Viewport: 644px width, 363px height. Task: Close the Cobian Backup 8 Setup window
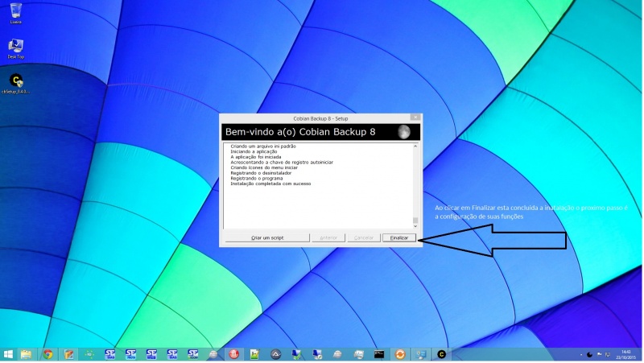415,118
